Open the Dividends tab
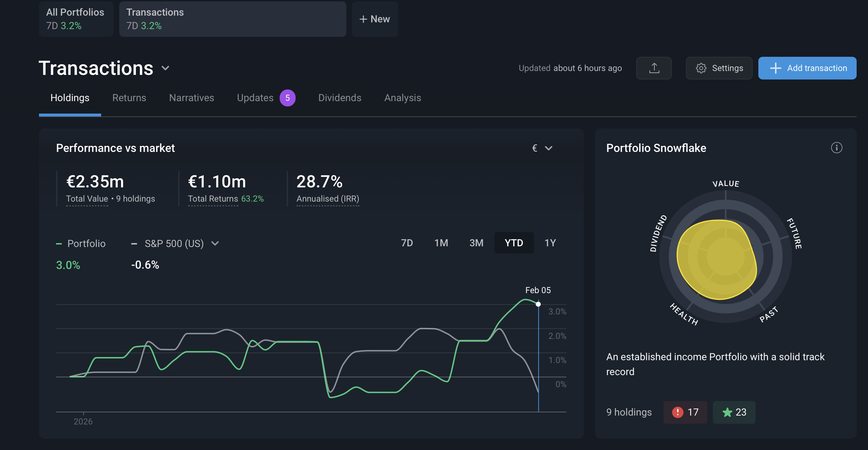Image resolution: width=868 pixels, height=450 pixels. point(340,98)
